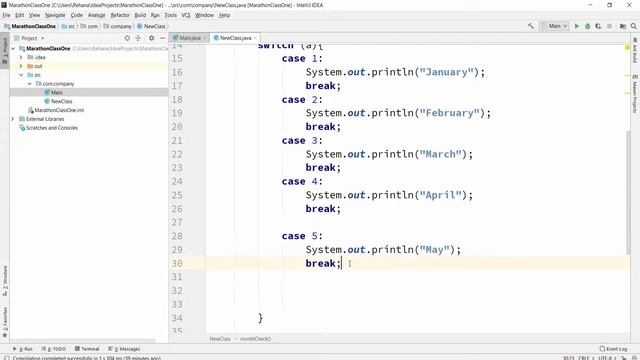The image size is (640, 360).
Task: Hide the Project panel with minus icon
Action: [162, 38]
